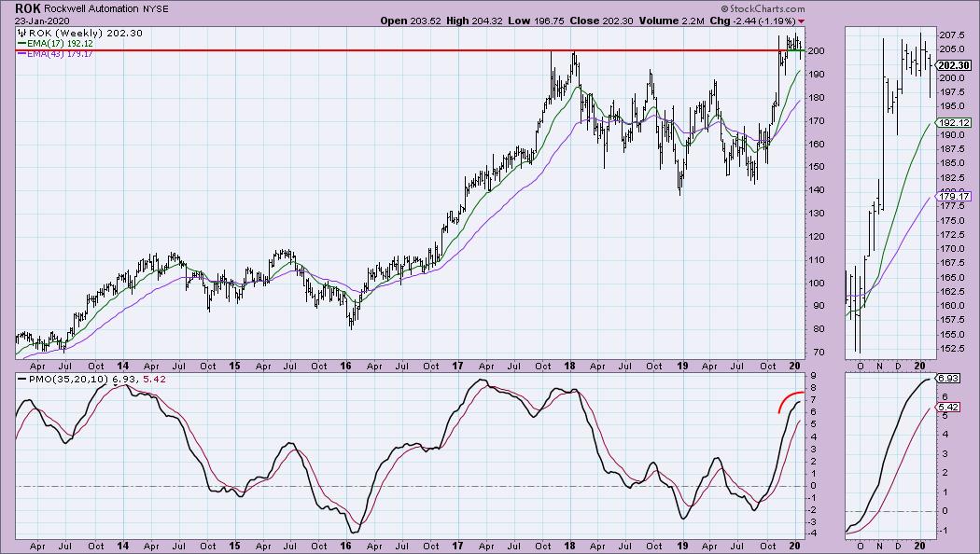Click the red 5.42 PMO signal tag
Viewport: 980px width, 554px height.
[x=948, y=407]
